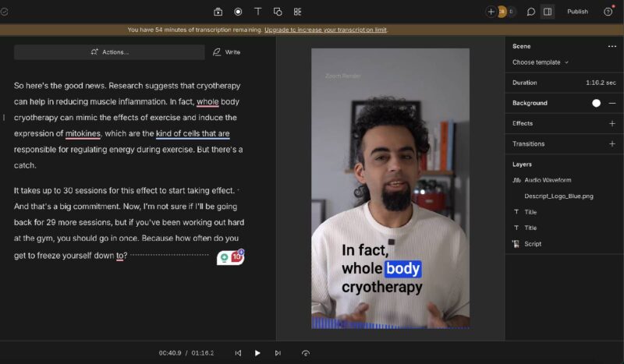Open the templates grid icon
The height and width of the screenshot is (364, 624).
point(298,12)
